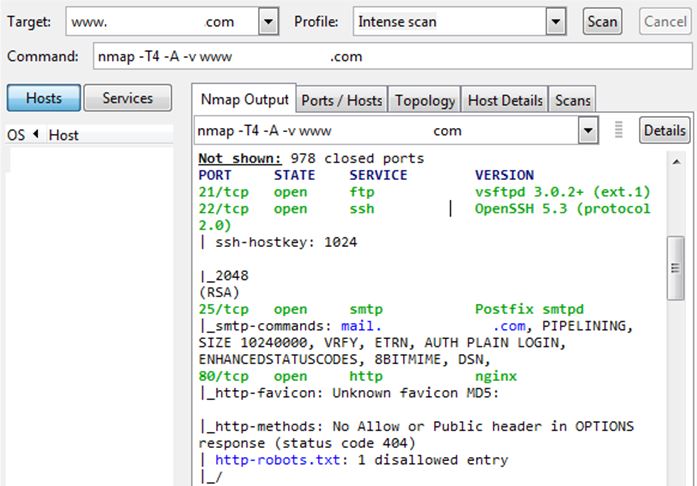Click the output vertical scrollbar thumb

pos(675,268)
